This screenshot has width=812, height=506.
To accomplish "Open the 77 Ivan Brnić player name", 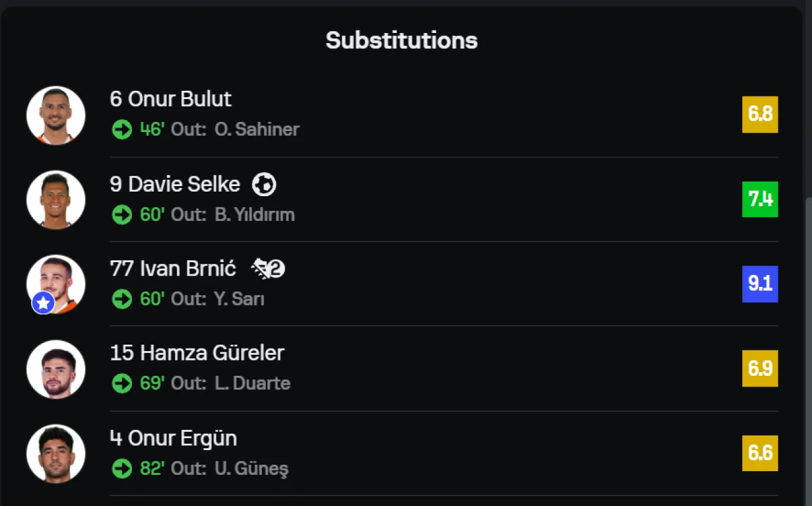I will [173, 269].
